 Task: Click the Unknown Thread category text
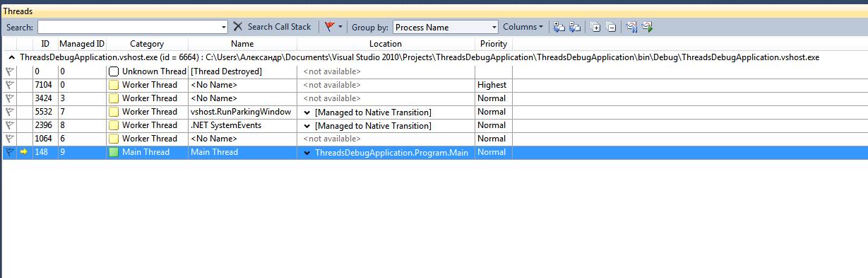click(x=154, y=71)
